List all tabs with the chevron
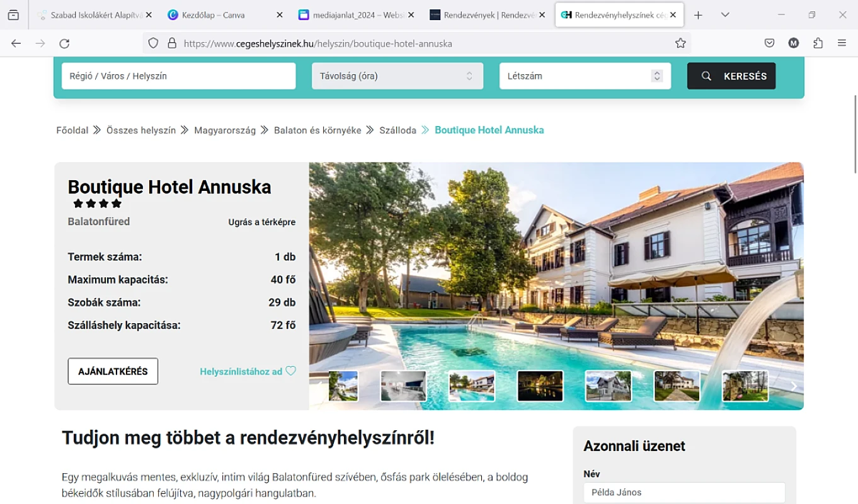858x504 pixels. click(x=725, y=15)
